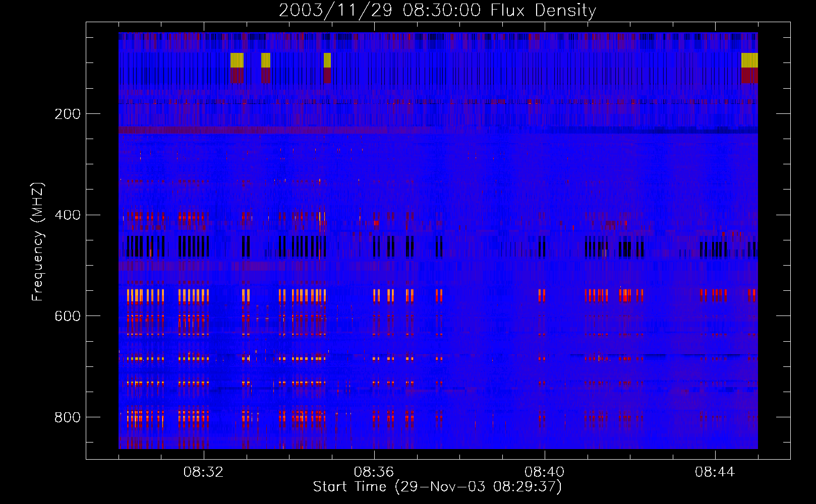Click the 200 frequency tick label
816x504 pixels.
tap(68, 114)
